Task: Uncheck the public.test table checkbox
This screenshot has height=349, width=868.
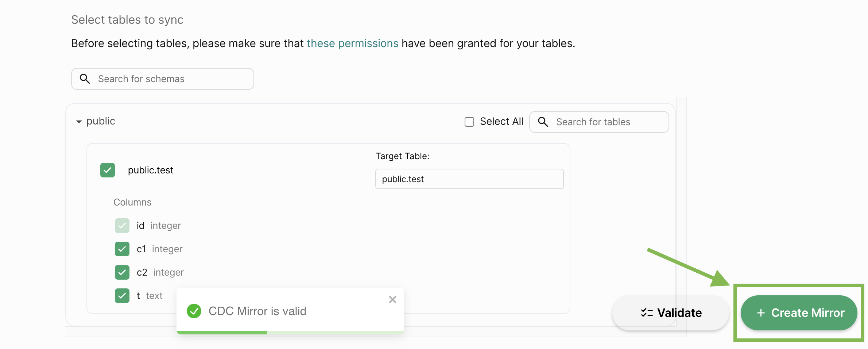Action: click(x=108, y=170)
